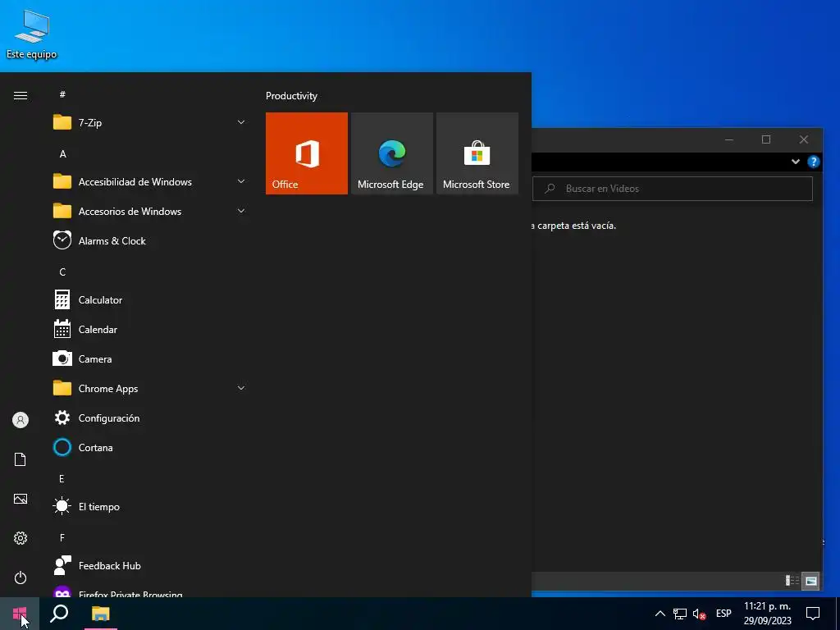Open Pictures icon in Start sidebar
Screen dimensions: 840x630
point(21,499)
